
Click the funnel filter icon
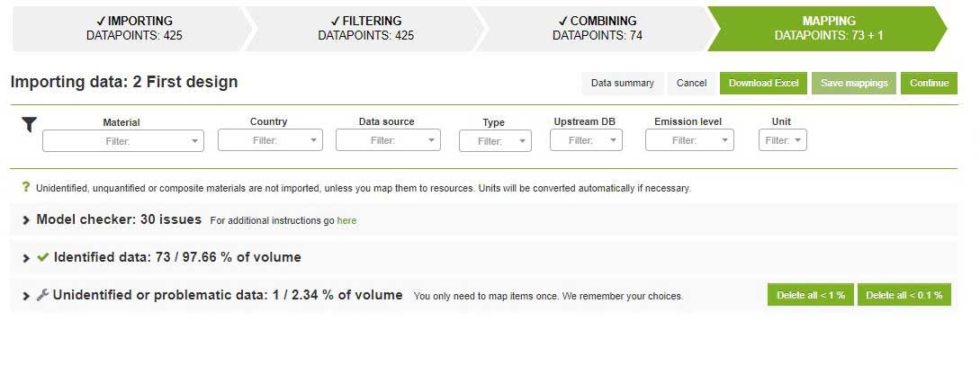click(29, 124)
